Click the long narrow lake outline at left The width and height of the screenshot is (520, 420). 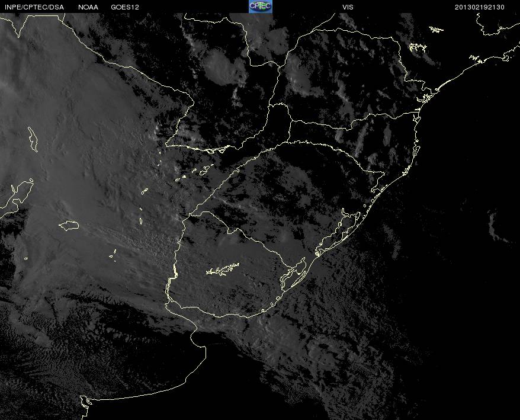click(x=33, y=139)
